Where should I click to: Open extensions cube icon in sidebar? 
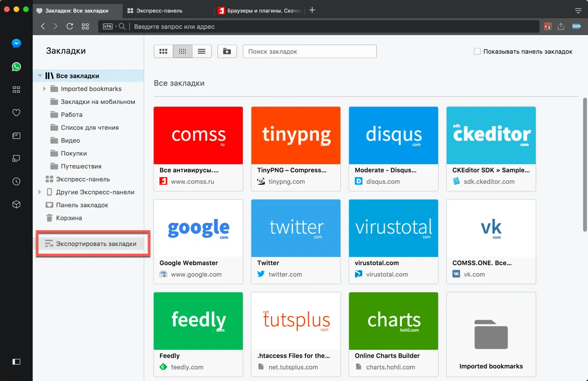[x=16, y=204]
